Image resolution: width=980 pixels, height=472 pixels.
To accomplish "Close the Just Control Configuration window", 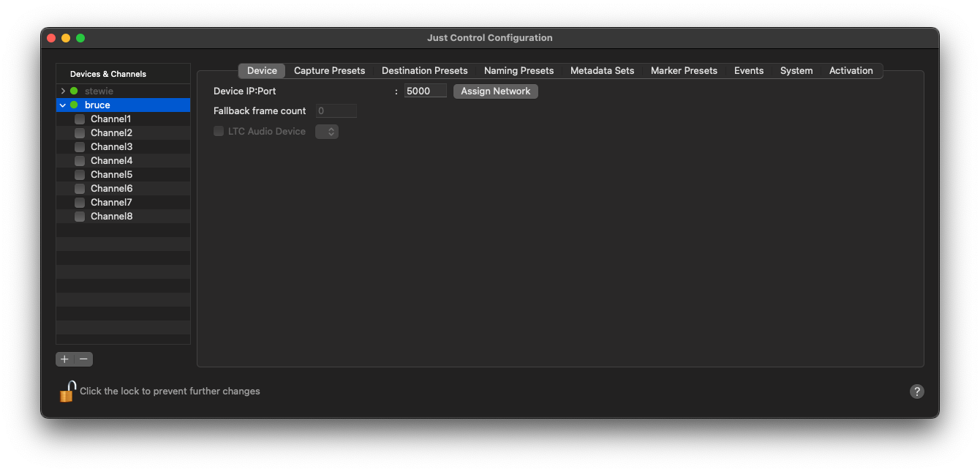I will (x=51, y=38).
